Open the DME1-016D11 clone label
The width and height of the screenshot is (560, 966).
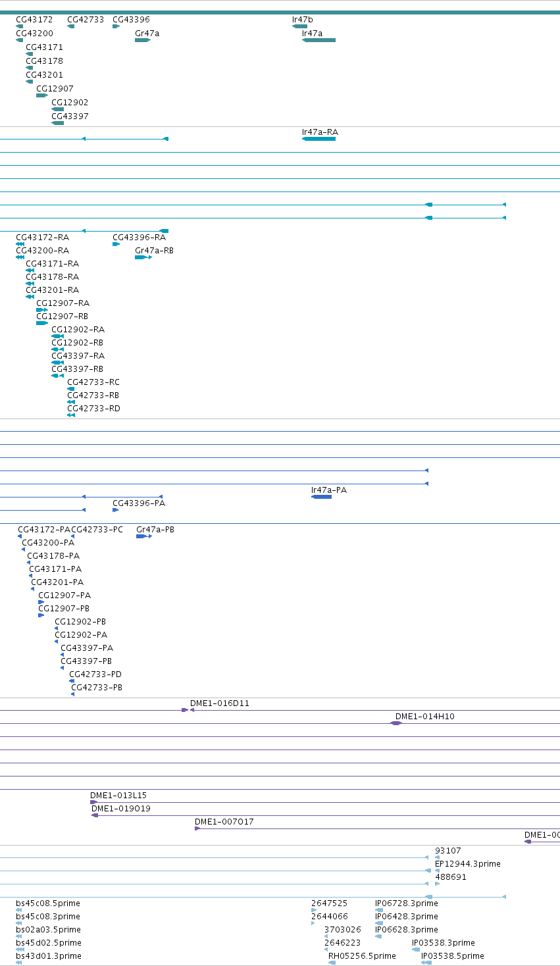click(x=220, y=703)
